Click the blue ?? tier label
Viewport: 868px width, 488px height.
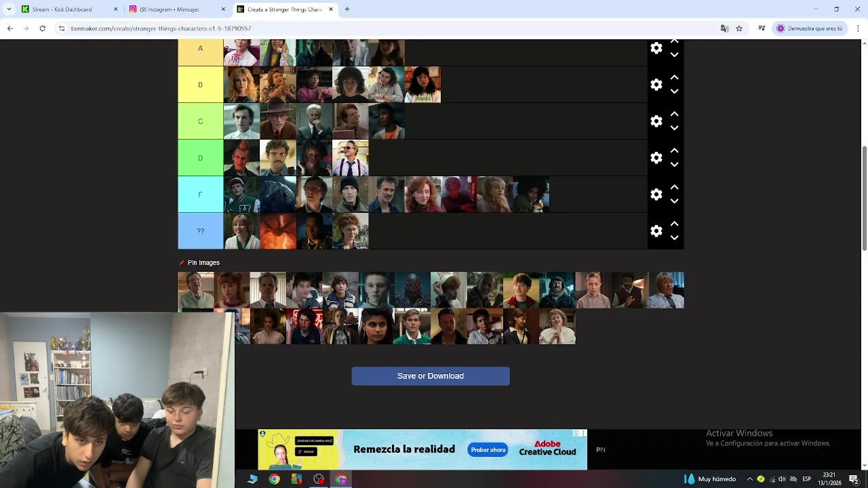coord(200,231)
